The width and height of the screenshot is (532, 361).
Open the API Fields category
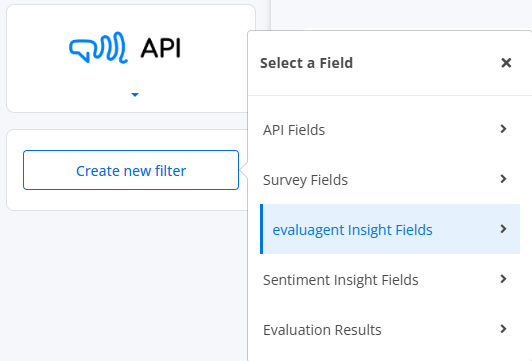click(390, 130)
